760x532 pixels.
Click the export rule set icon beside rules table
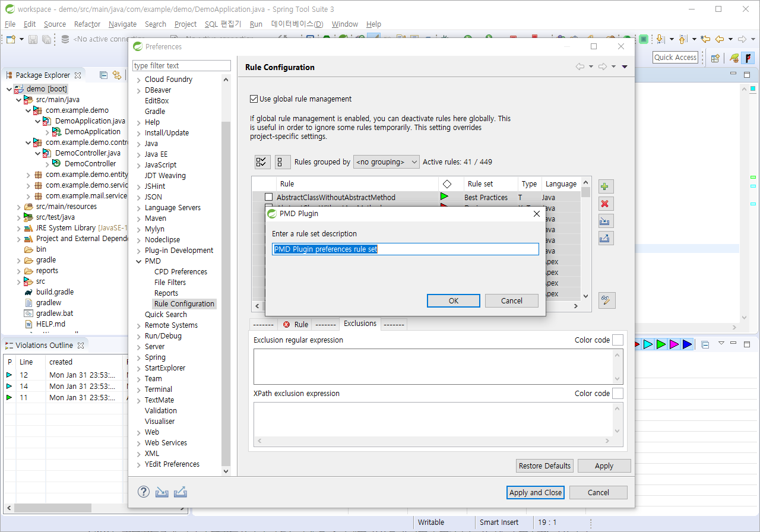click(605, 238)
